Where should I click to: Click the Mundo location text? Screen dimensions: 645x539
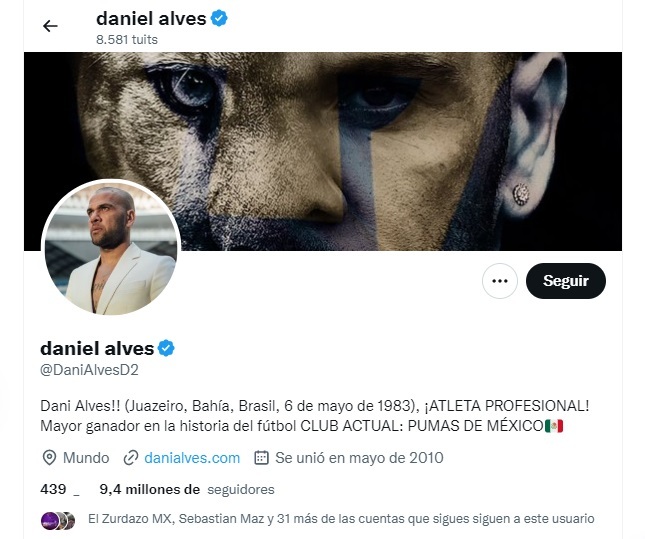pos(86,458)
